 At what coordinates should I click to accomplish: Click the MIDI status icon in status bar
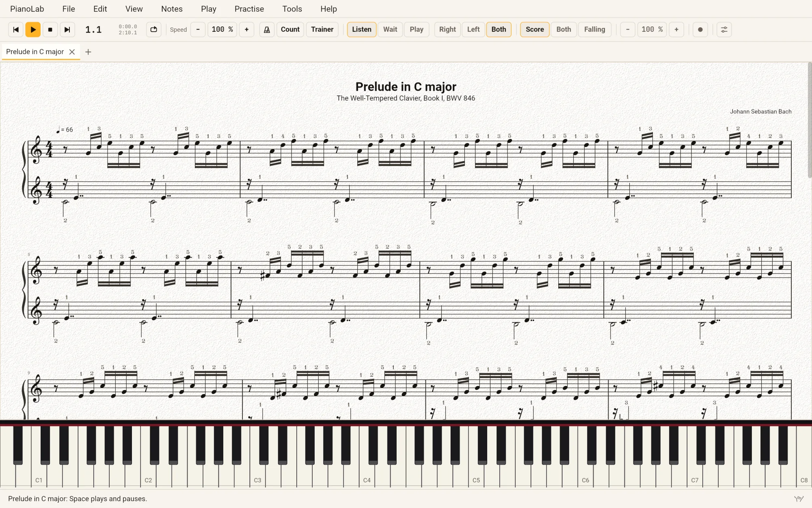point(799,499)
